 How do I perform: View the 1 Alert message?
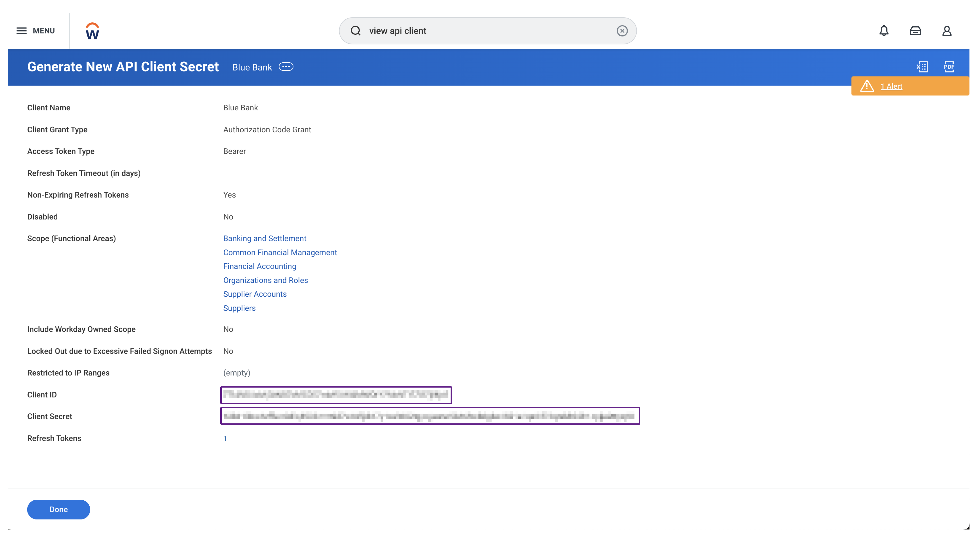pos(892,86)
